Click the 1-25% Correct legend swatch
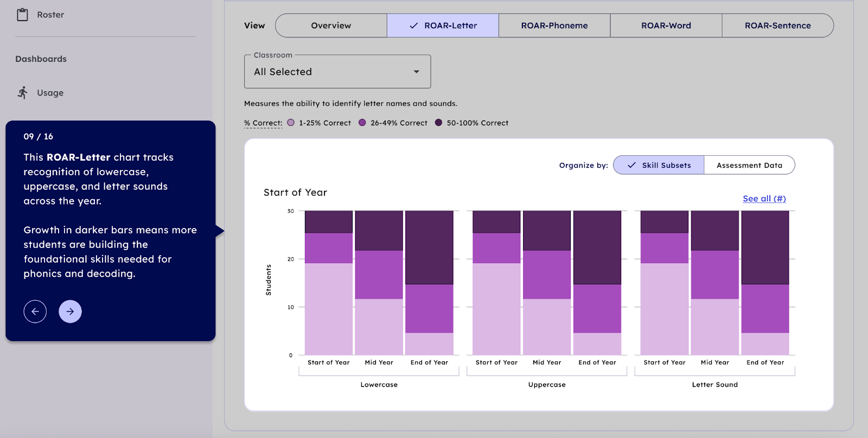The image size is (868, 438). pyautogui.click(x=291, y=123)
